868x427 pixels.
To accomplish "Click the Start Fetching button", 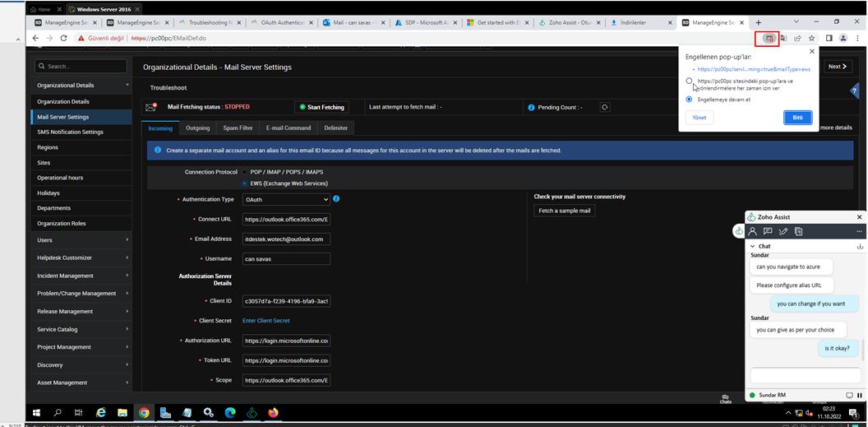I will (x=321, y=108).
